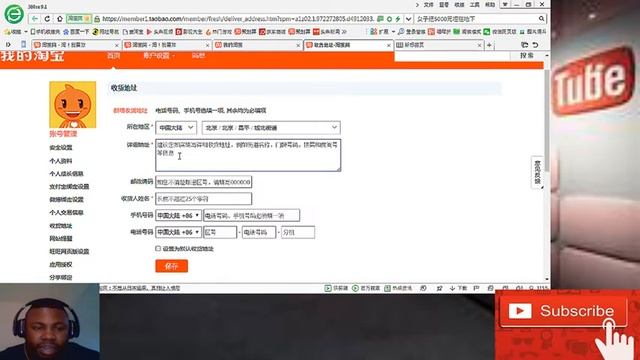Image resolution: width=640 pixels, height=360 pixels.
Task: Check set as default shipping address checkbox
Action: tap(158, 249)
